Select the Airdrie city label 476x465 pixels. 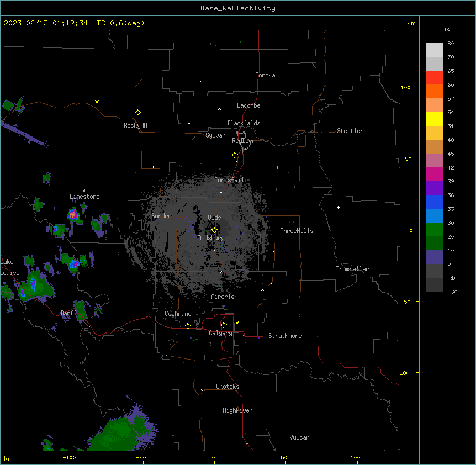223,297
